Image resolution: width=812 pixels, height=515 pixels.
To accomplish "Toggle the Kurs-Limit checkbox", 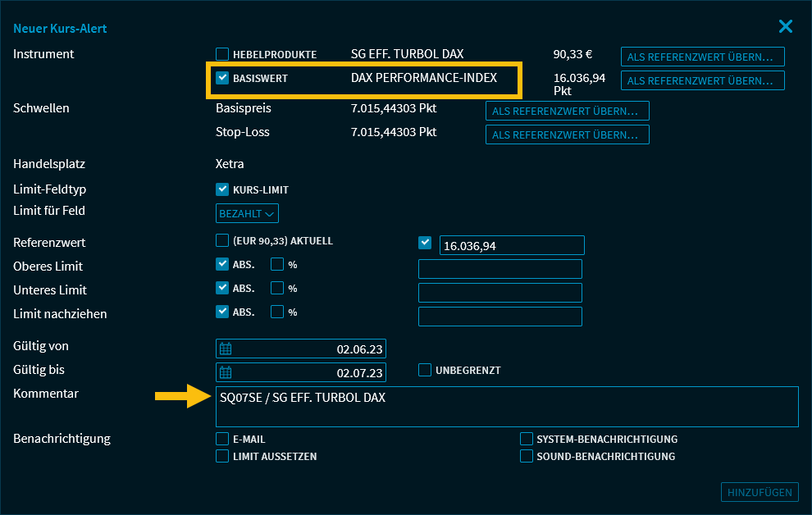I will pyautogui.click(x=222, y=189).
